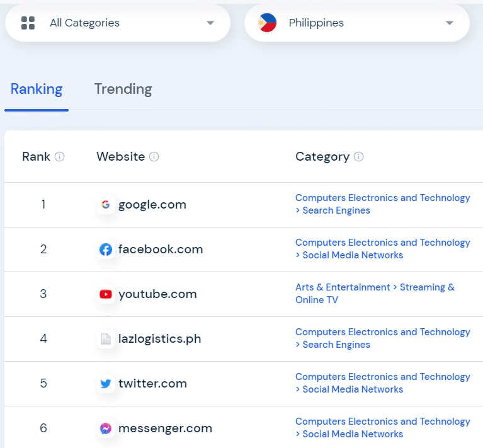Open lazlogistics.ph website entry
Image resolution: width=483 pixels, height=448 pixels.
(159, 338)
